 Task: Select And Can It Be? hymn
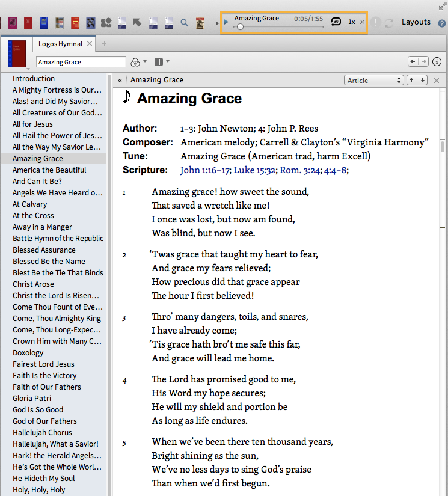tap(37, 181)
